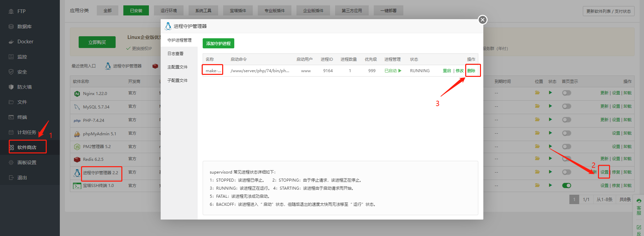Select the 运行环境 category tab
644x236 pixels.
click(169, 11)
